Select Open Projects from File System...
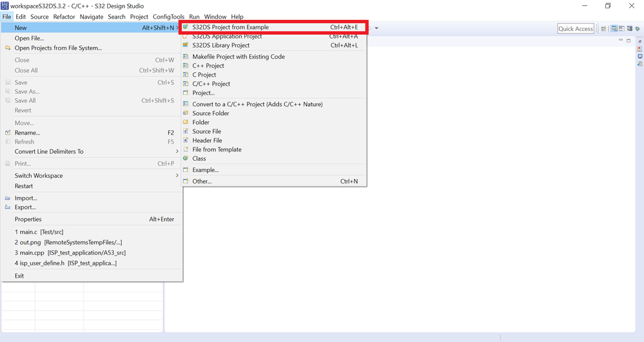Screen dimensions: 644x342 [x=91, y=48]
